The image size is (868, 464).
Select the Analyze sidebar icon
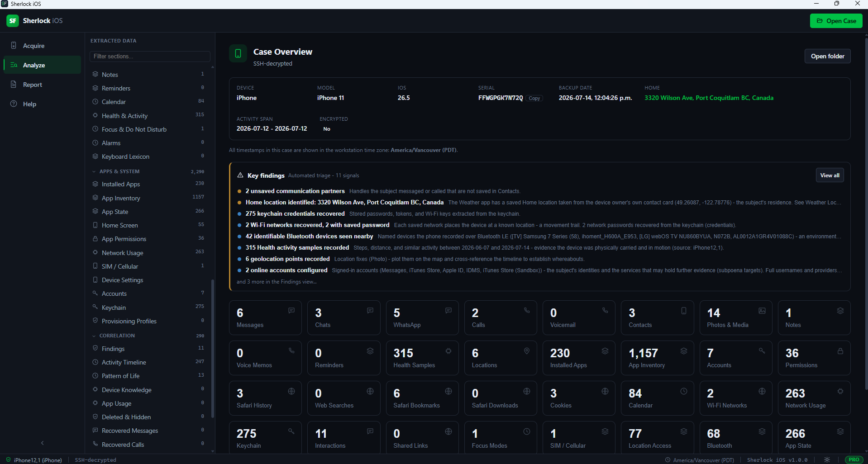coord(14,65)
